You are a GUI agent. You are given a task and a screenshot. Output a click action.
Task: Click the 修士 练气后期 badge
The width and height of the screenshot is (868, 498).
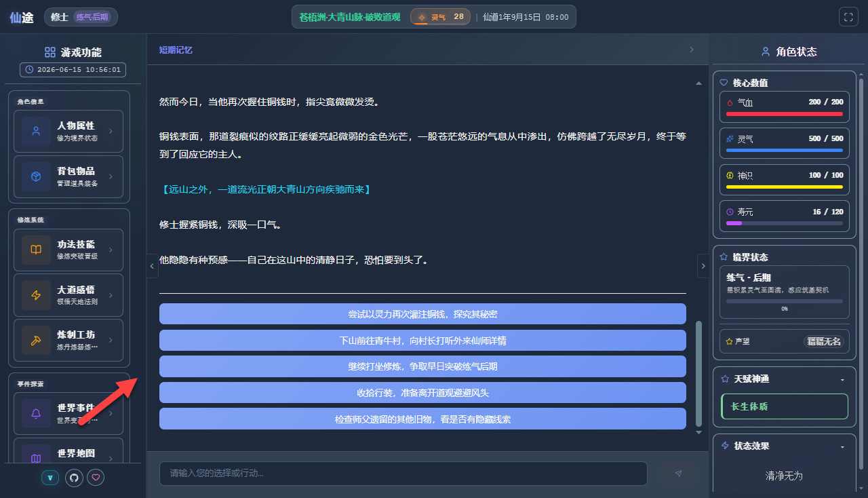pyautogui.click(x=81, y=17)
